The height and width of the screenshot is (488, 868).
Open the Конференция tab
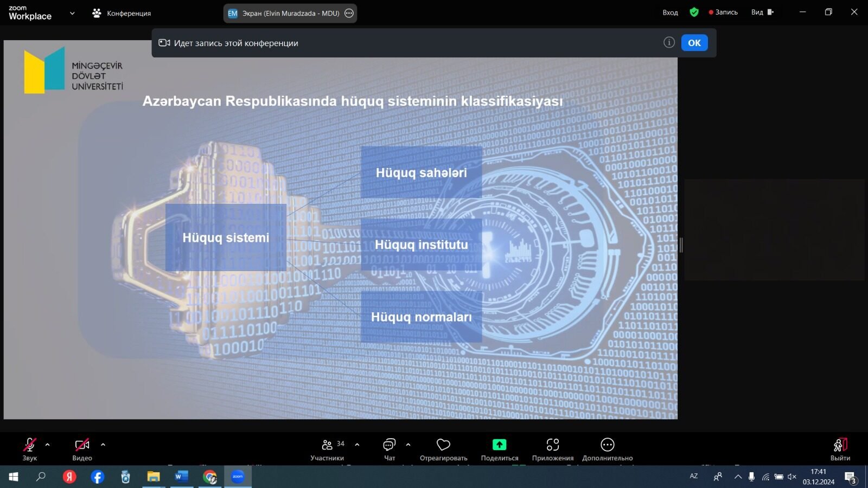(122, 13)
